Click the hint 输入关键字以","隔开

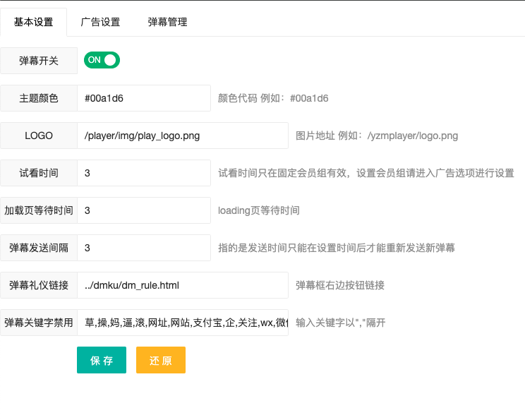341,323
